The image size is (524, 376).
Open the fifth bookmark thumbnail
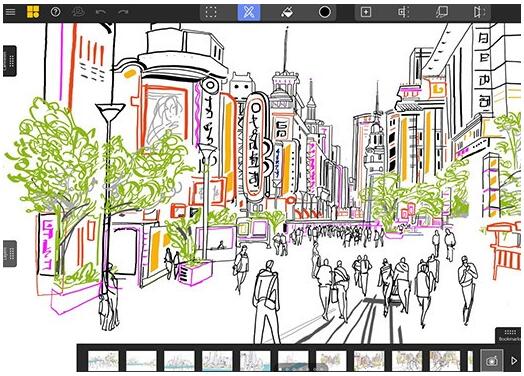[255, 361]
